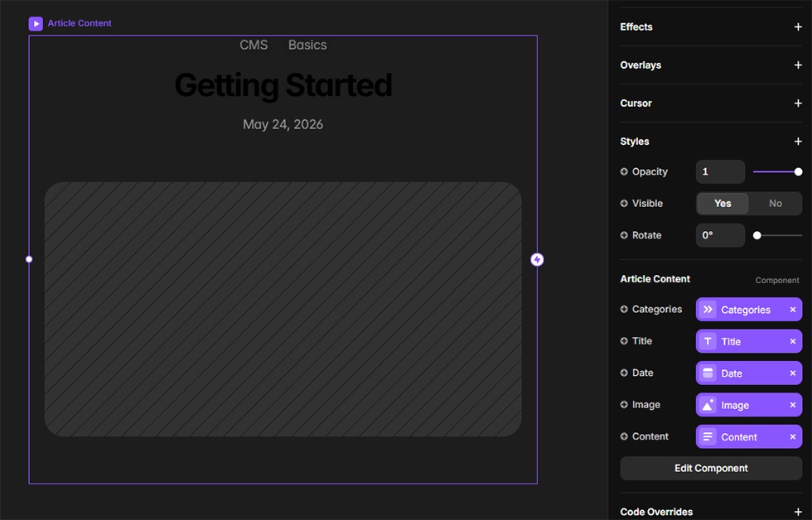Image resolution: width=812 pixels, height=520 pixels.
Task: Select the May 24, 2026 date text
Action: pos(283,125)
